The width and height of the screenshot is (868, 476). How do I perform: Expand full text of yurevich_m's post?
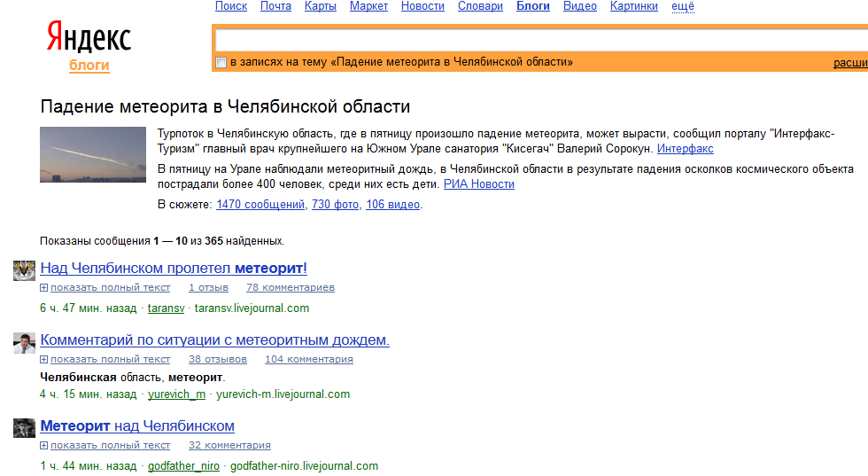tap(110, 359)
